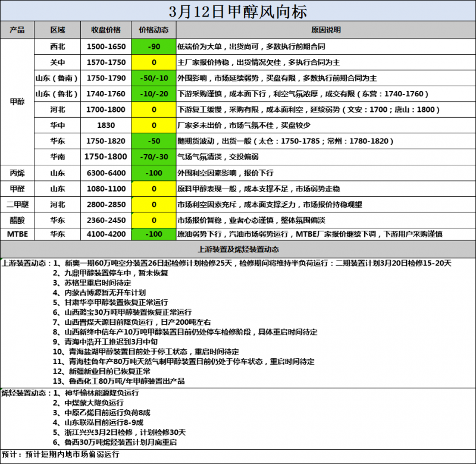
Task: Select the 价格动态 column header
Action: [154, 30]
